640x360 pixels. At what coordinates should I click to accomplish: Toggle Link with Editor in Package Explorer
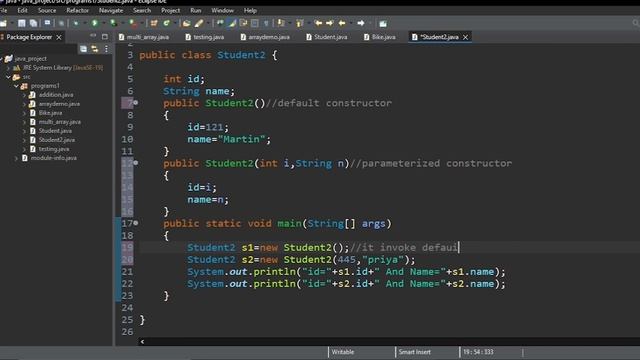(95, 49)
